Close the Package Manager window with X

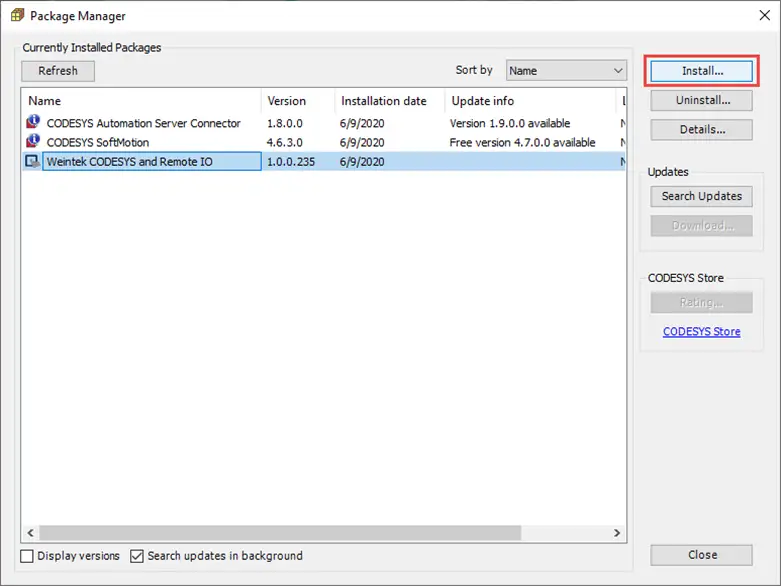tap(765, 15)
